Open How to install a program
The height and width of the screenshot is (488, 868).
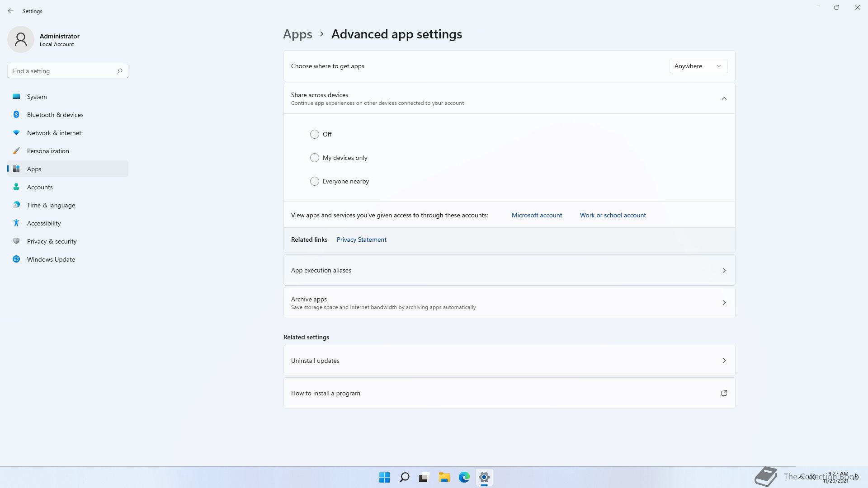(x=509, y=393)
